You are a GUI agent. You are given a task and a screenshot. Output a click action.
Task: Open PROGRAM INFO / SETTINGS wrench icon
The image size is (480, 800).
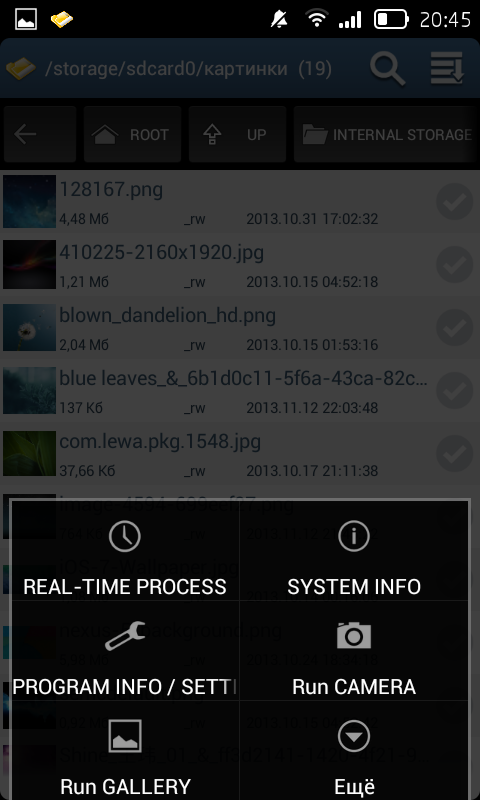pos(125,636)
